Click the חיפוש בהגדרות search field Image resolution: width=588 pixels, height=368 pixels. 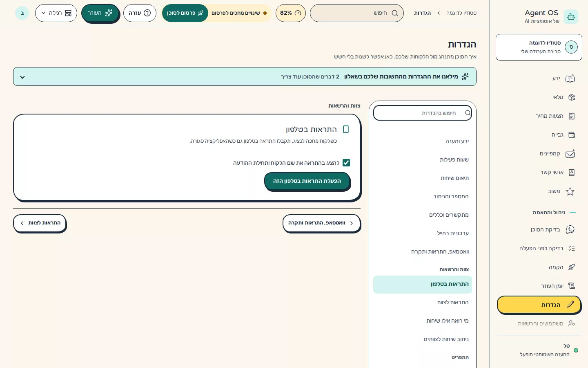423,113
